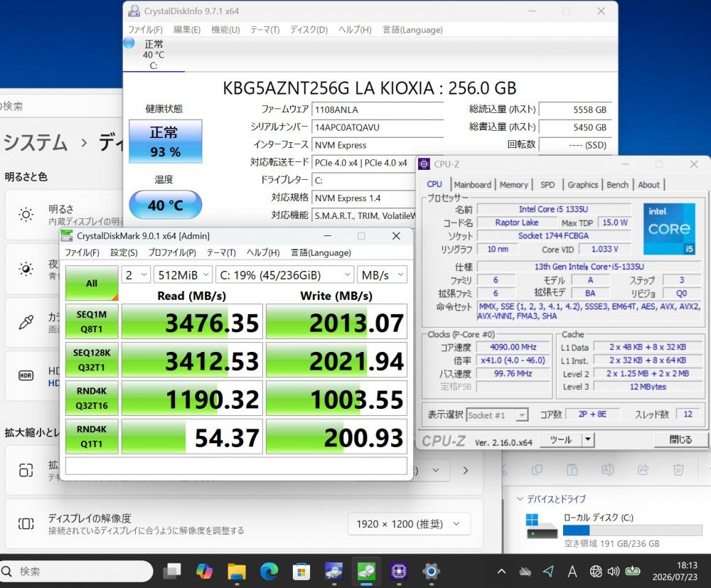Open プロファイル(P) menu in CrystalDiskMark
The height and width of the screenshot is (588, 711).
pyautogui.click(x=172, y=252)
